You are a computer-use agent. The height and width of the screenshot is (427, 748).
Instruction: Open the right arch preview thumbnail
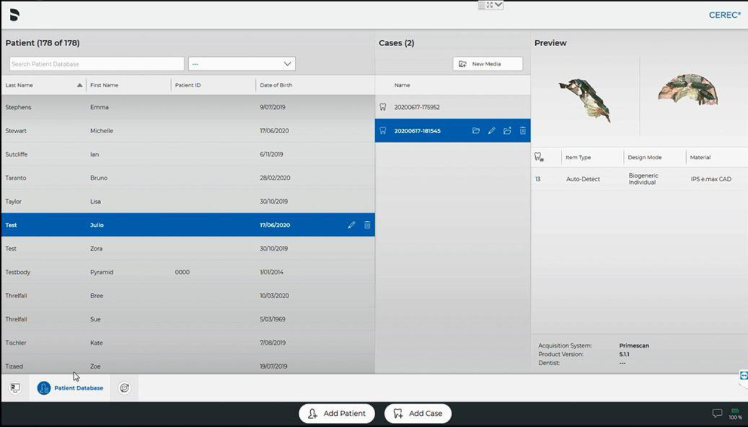[x=688, y=89]
